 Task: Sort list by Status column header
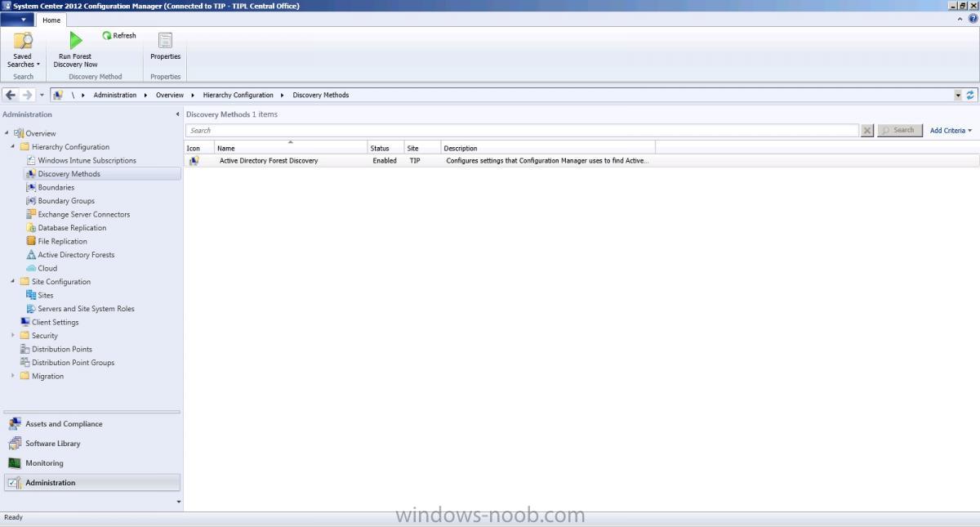(386, 148)
